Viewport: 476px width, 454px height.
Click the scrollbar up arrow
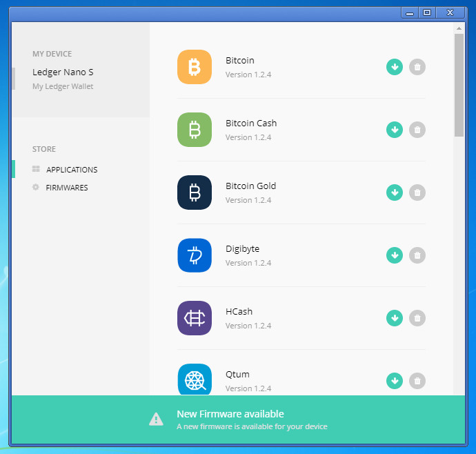click(459, 28)
